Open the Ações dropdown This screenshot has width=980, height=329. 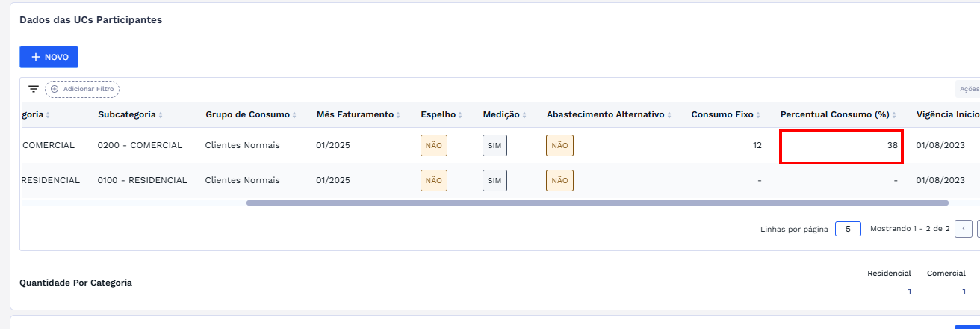coord(968,89)
